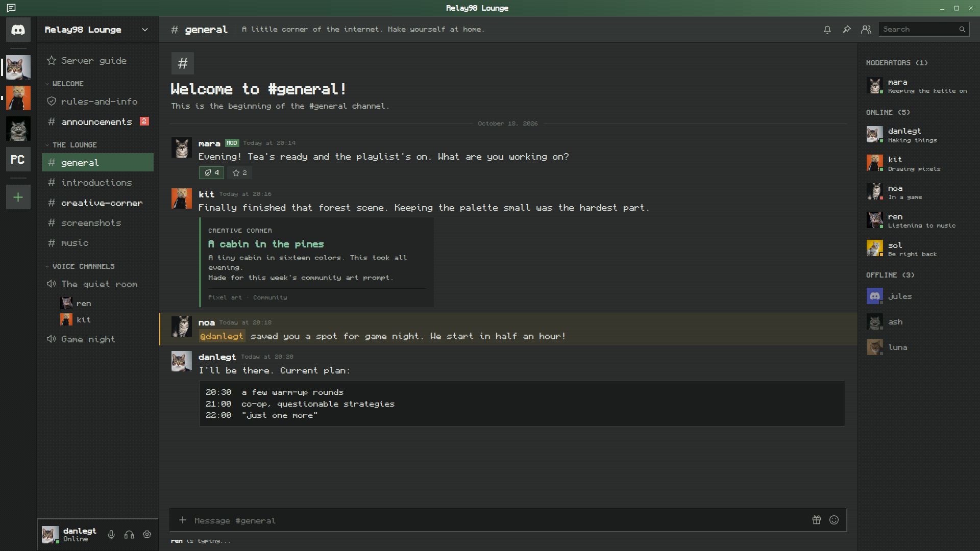Viewport: 980px width, 551px height.
Task: Open A cabin in the pines link
Action: click(266, 244)
